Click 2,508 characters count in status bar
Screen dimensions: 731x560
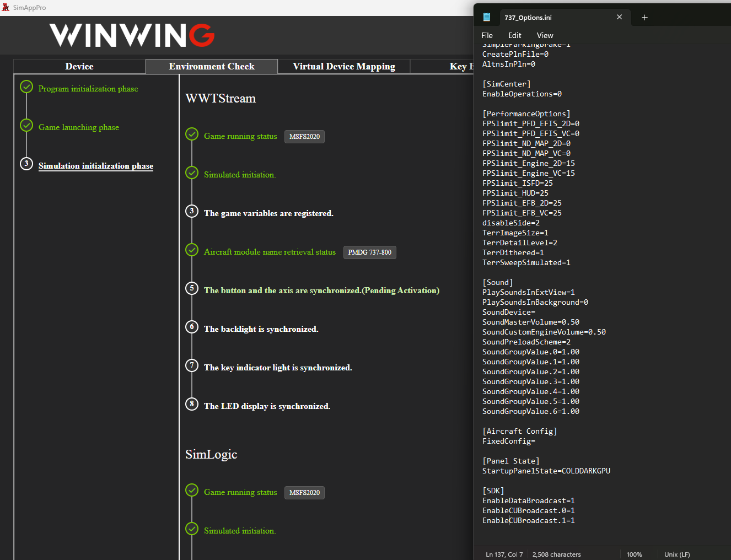click(557, 554)
